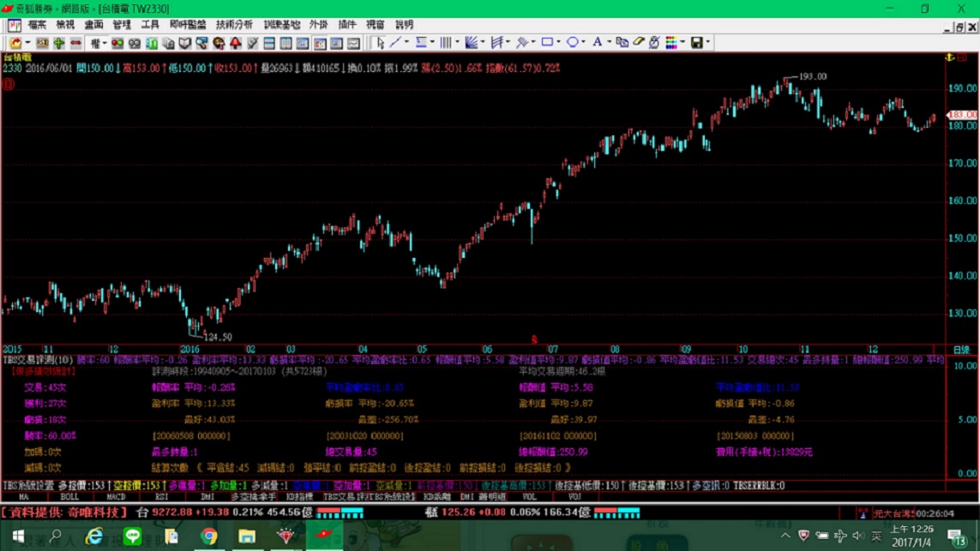
Task: Select the vertical cycle lines tool
Action: click(x=446, y=43)
